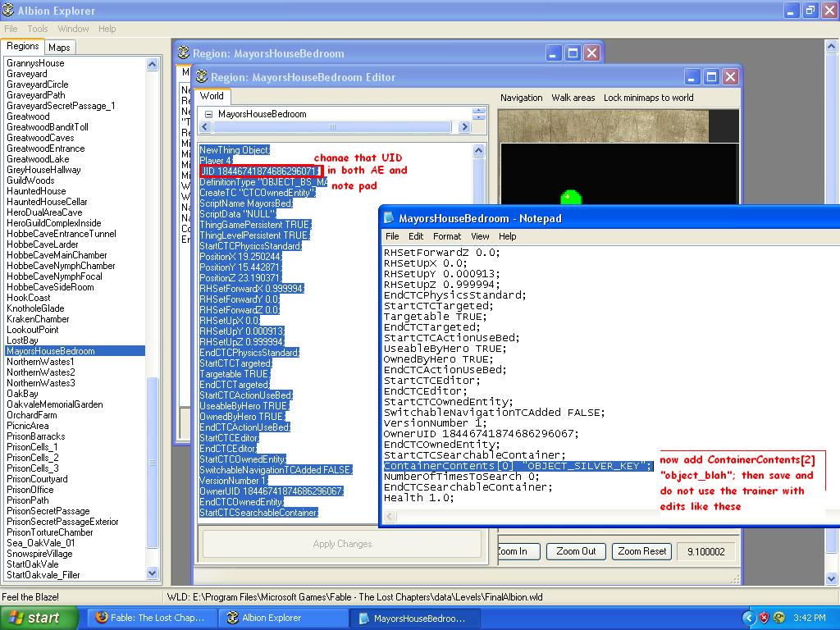The image size is (840, 630).
Task: Click the Region Editor window's title icon
Action: 200,77
